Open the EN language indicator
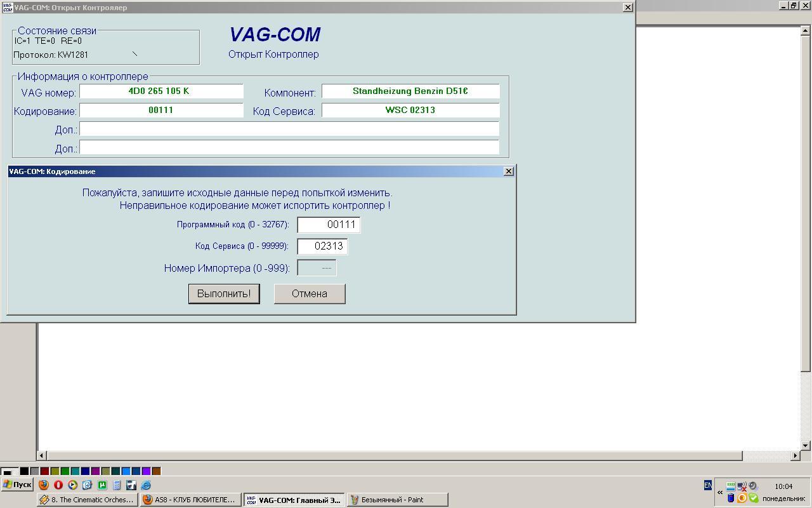Image resolution: width=812 pixels, height=508 pixels. pos(707,485)
